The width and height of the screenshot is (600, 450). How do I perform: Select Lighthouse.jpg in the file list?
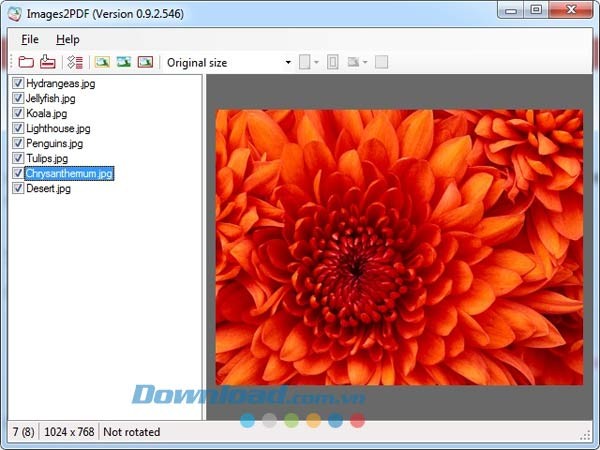tap(58, 128)
